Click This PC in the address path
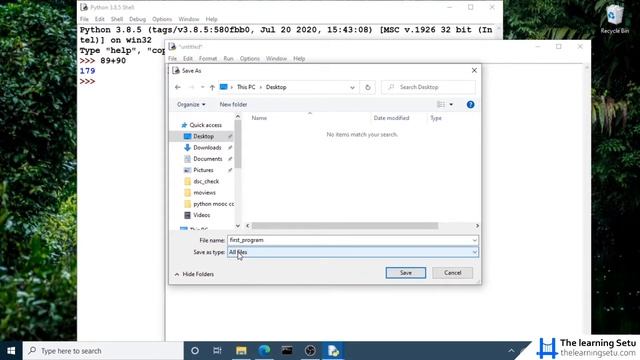 246,87
